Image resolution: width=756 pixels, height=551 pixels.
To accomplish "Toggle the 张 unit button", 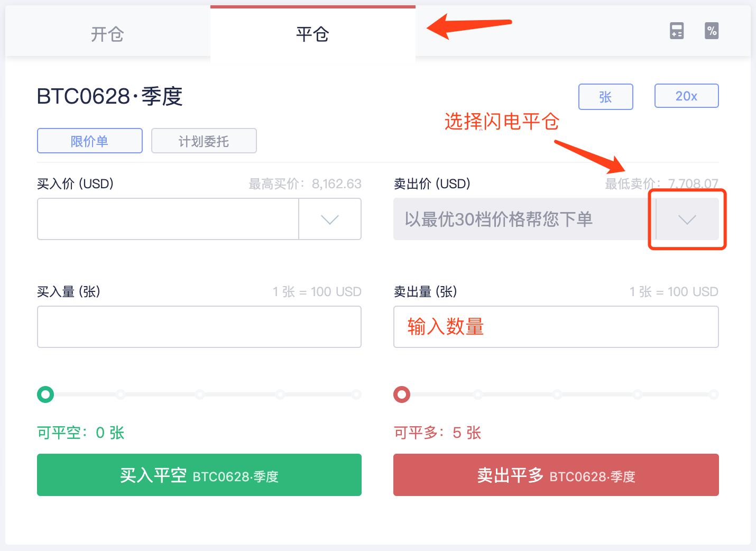I will (x=606, y=97).
